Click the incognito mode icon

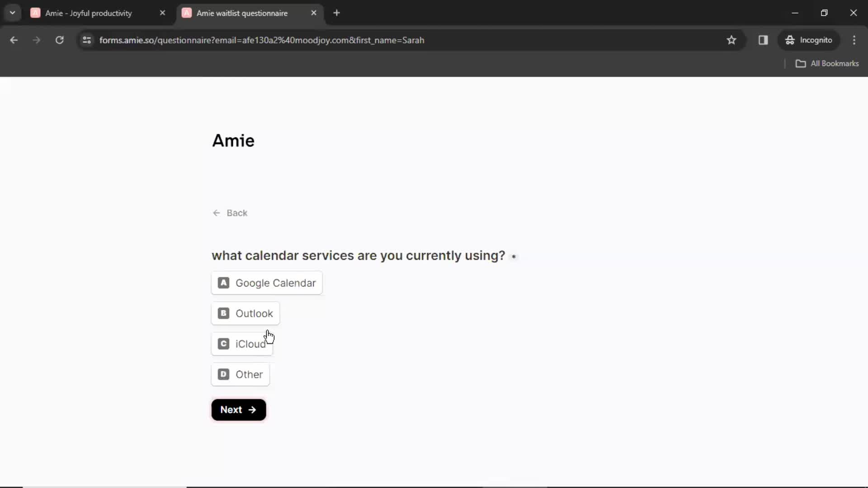[790, 40]
